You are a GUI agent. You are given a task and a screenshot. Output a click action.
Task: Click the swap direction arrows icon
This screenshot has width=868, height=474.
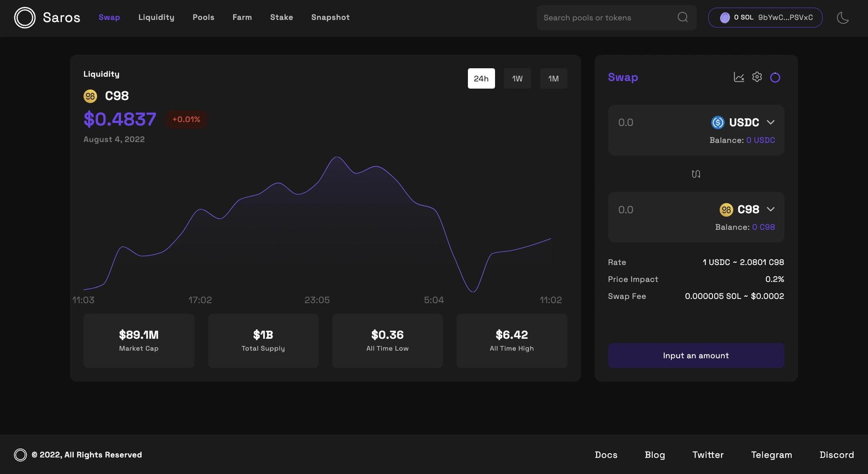coord(696,174)
